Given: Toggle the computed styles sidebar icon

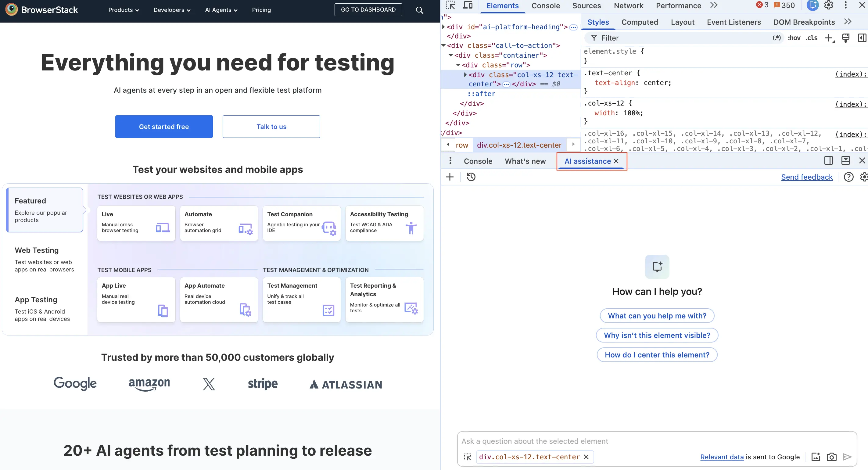Looking at the screenshot, I should 862,38.
